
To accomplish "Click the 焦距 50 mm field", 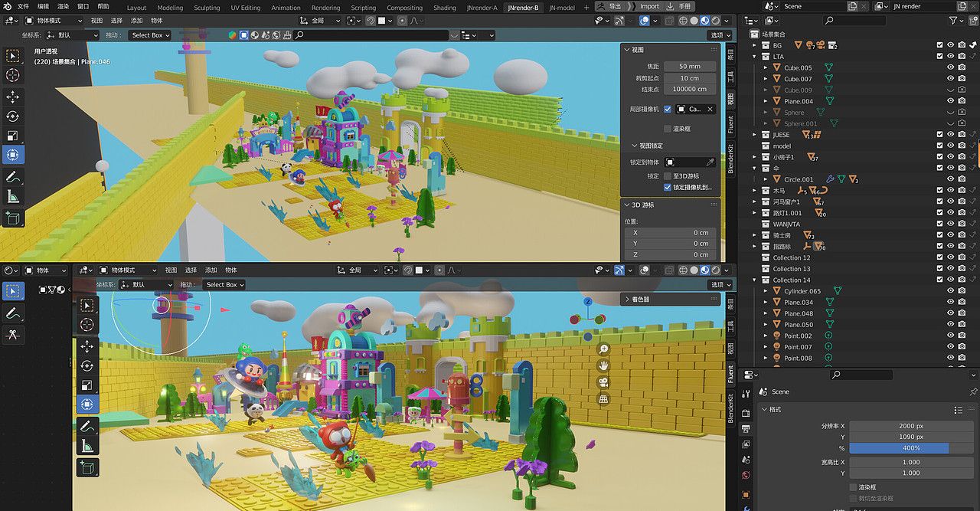I will pyautogui.click(x=690, y=67).
